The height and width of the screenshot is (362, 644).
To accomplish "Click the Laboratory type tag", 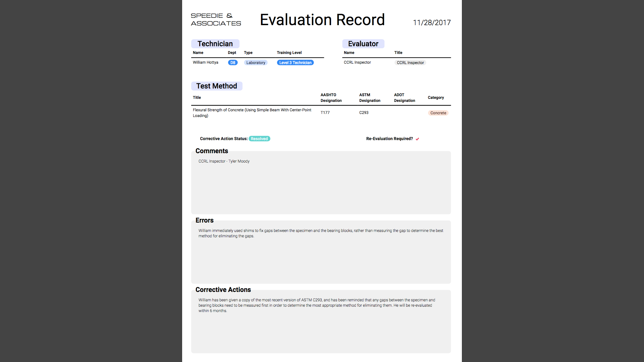I will [x=256, y=63].
